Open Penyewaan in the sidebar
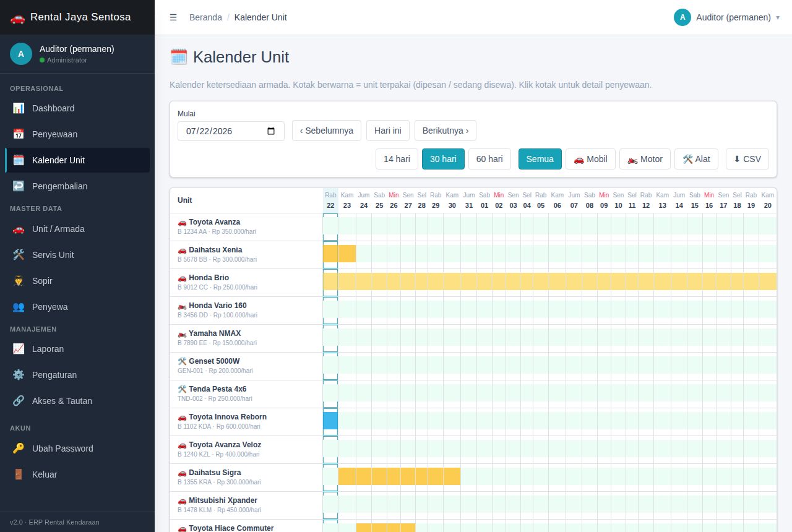 coord(77,134)
